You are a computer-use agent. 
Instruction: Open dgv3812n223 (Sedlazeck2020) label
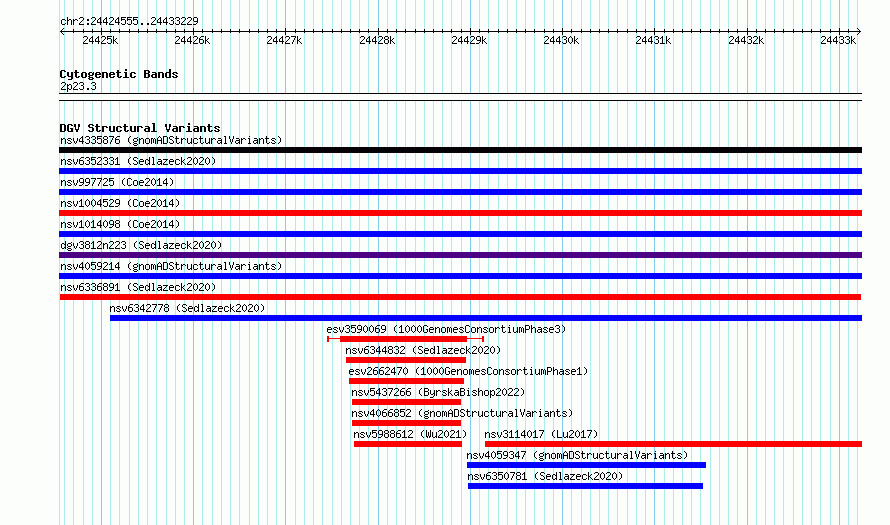[x=141, y=245]
